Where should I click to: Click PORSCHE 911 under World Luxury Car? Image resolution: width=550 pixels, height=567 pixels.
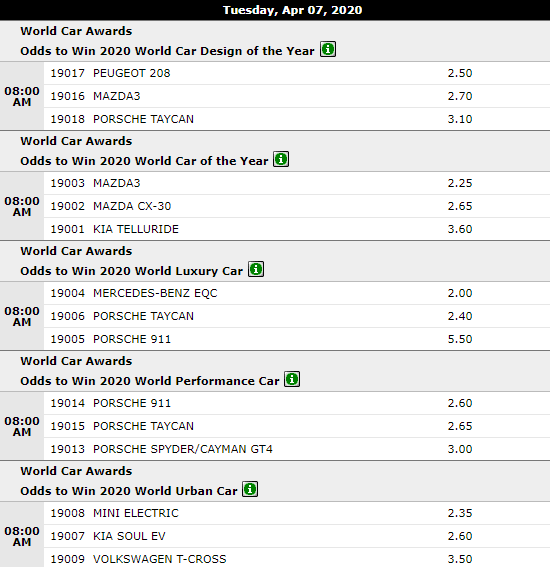tap(132, 339)
